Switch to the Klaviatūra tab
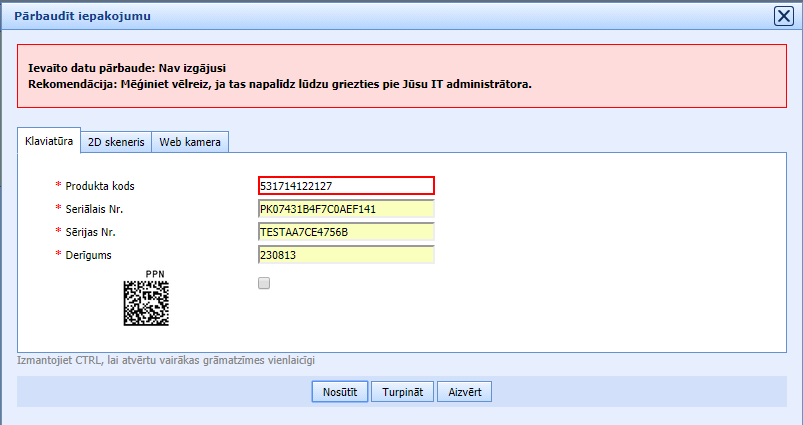Screen dimensions: 803x425 tap(48, 142)
